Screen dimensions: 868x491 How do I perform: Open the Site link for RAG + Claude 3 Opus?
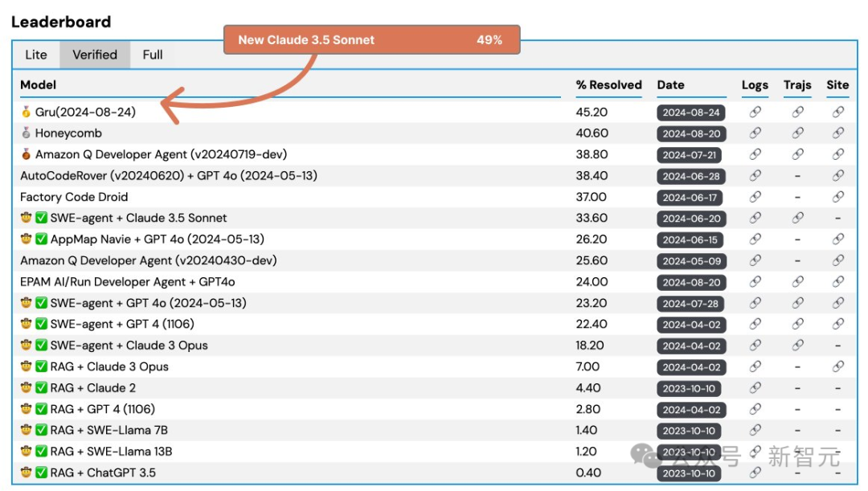click(838, 366)
